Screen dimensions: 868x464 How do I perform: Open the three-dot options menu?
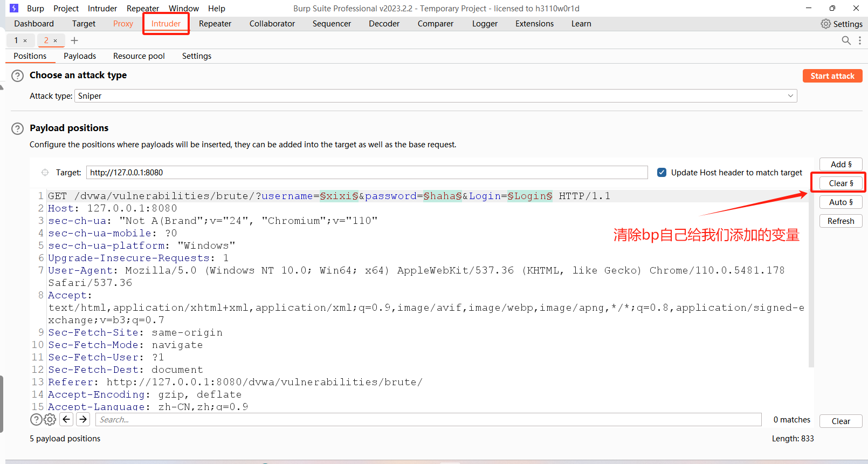coord(860,40)
